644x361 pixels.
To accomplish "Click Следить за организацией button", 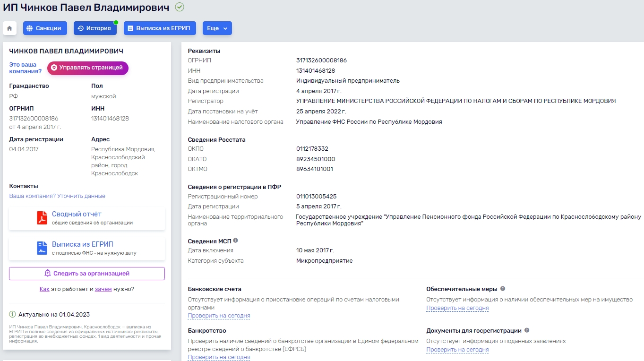I will click(87, 274).
